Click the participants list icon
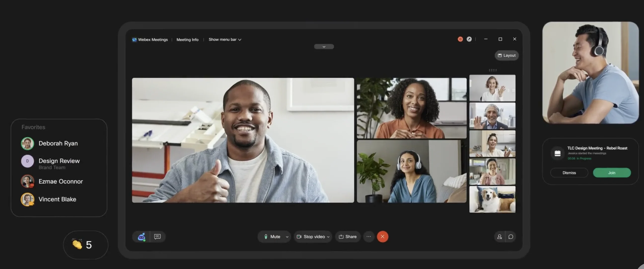 500,236
